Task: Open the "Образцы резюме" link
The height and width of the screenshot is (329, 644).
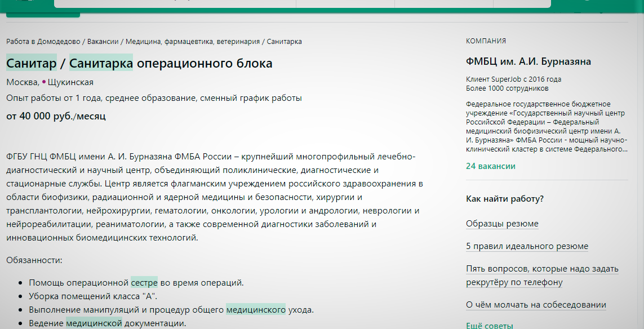Action: click(x=501, y=224)
